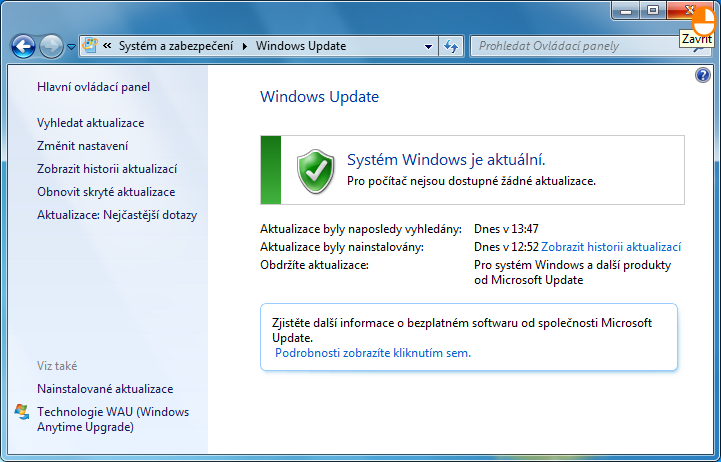721x462 pixels.
Task: Click Vyhledat aktualizace in the sidebar
Action: (x=91, y=123)
